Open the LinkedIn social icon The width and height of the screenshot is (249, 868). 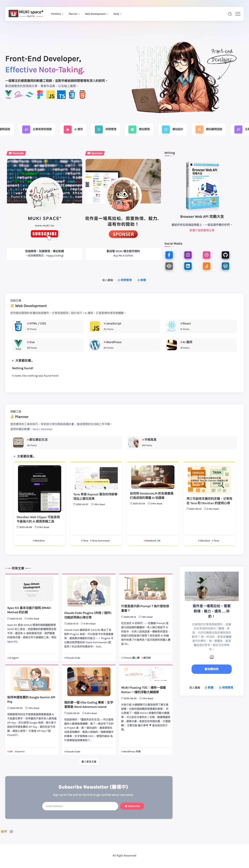pos(188,266)
